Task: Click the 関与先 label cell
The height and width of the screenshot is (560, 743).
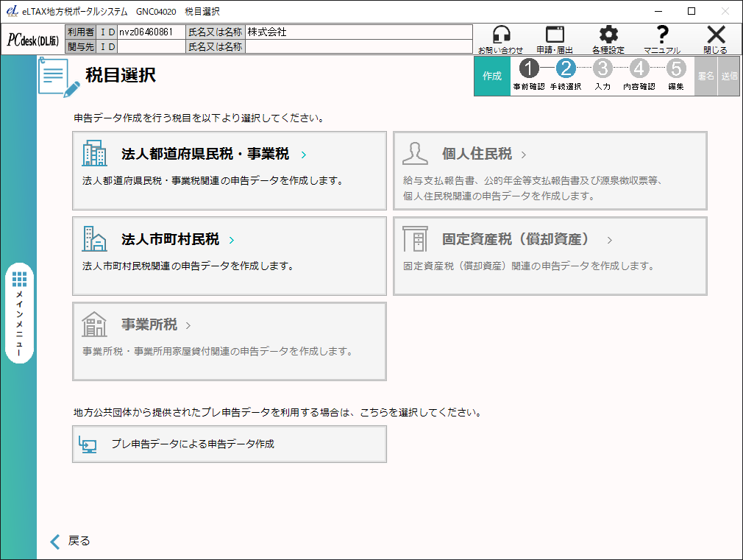Action: click(81, 47)
